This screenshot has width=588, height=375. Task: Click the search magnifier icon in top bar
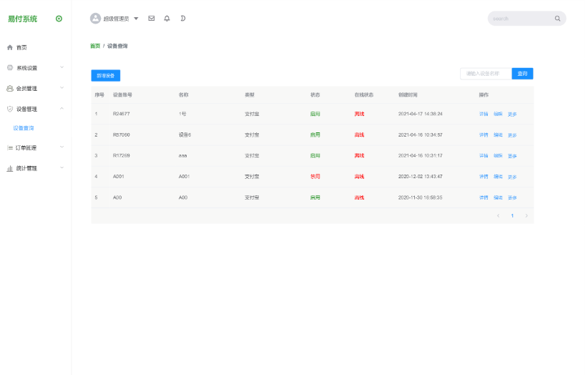click(x=557, y=19)
